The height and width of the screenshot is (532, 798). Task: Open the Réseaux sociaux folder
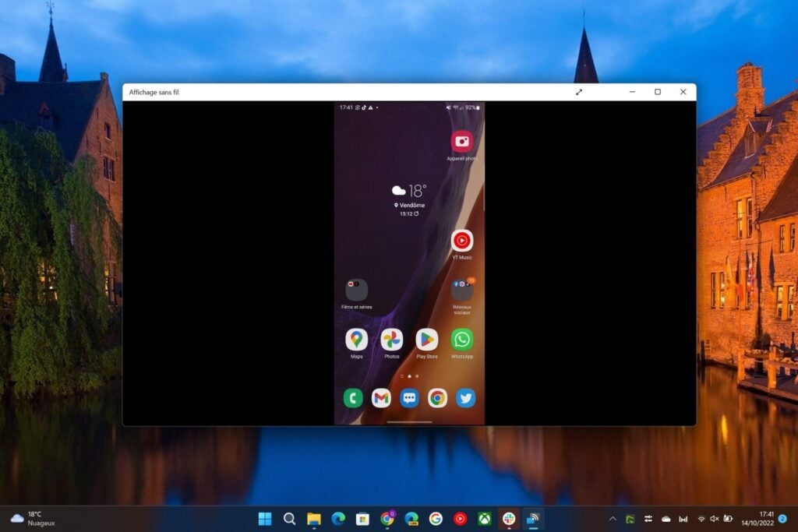461,290
